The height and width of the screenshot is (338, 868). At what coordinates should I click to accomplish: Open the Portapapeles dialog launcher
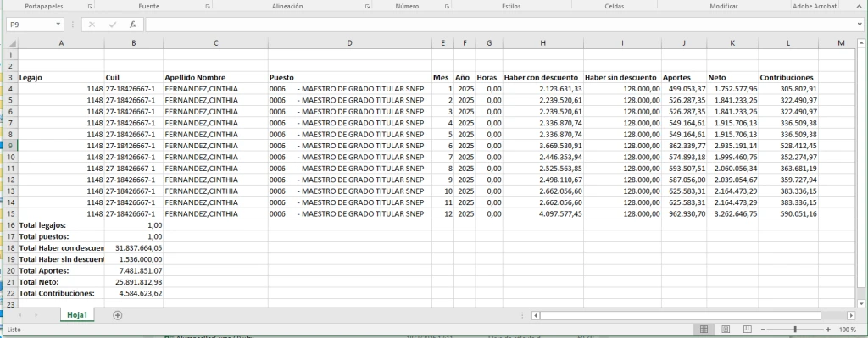(x=90, y=7)
